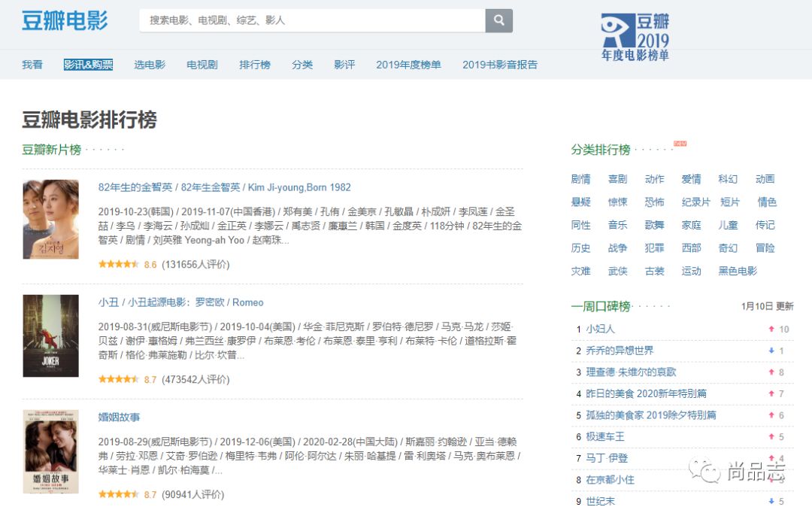
Task: Click the 豆瓣新片榜 section heading
Action: click(x=51, y=150)
